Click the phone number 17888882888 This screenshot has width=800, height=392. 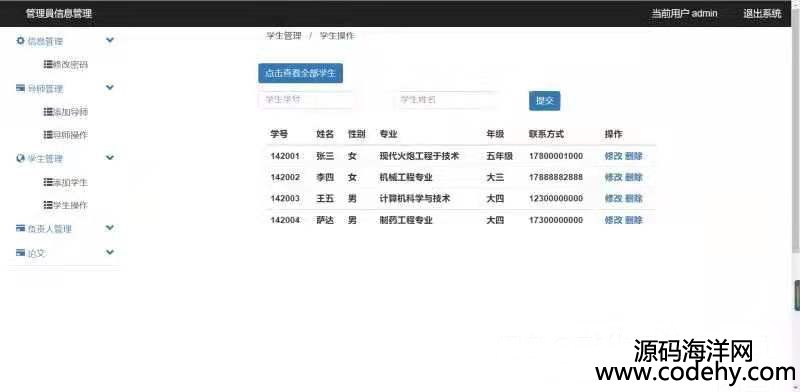click(x=556, y=177)
